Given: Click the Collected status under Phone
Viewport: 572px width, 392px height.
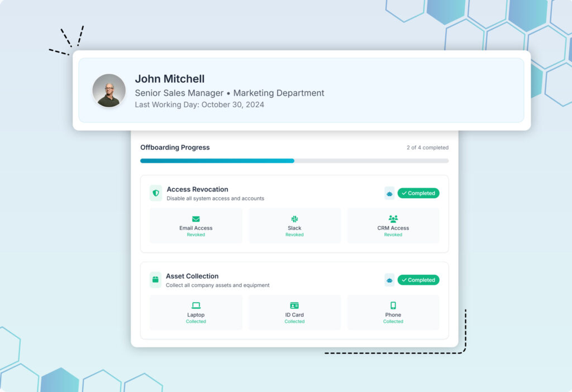Looking at the screenshot, I should [393, 322].
